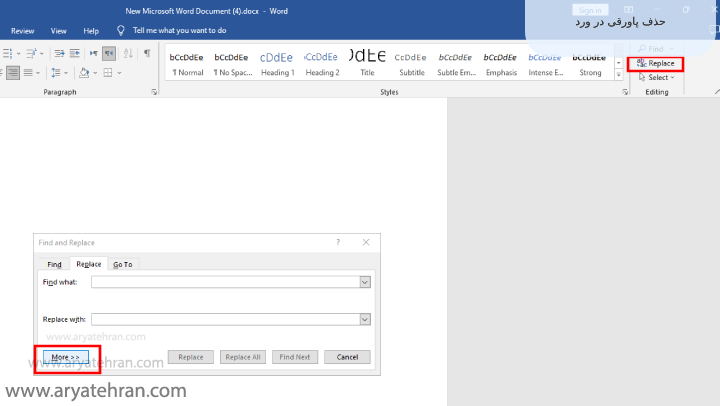This screenshot has width=720, height=406.
Task: Click the Shading paint bucket icon
Action: coord(83,73)
